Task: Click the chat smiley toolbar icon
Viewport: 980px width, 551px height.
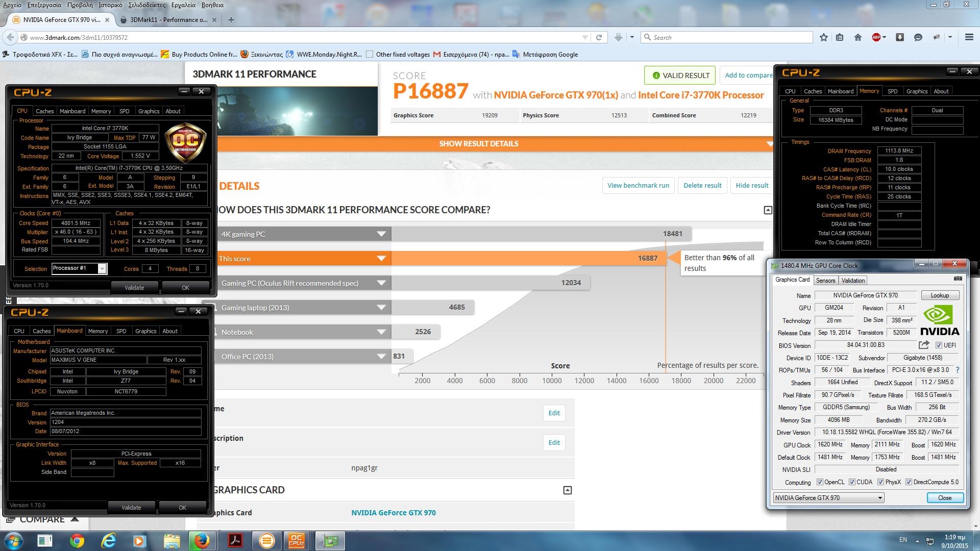Action: [x=918, y=37]
